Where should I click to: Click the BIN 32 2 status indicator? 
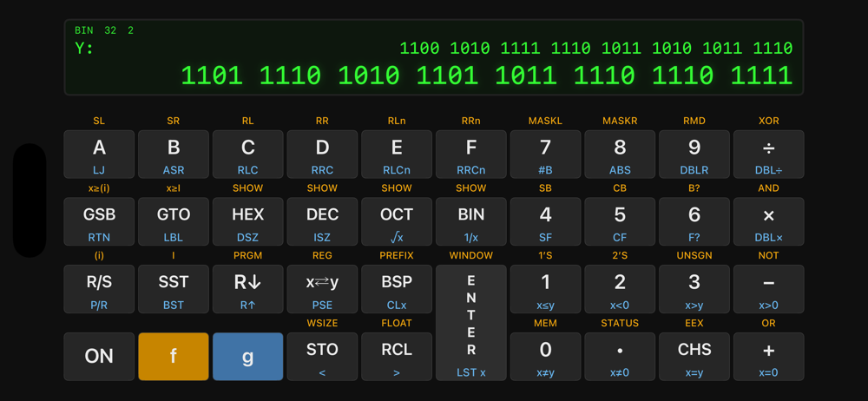104,30
